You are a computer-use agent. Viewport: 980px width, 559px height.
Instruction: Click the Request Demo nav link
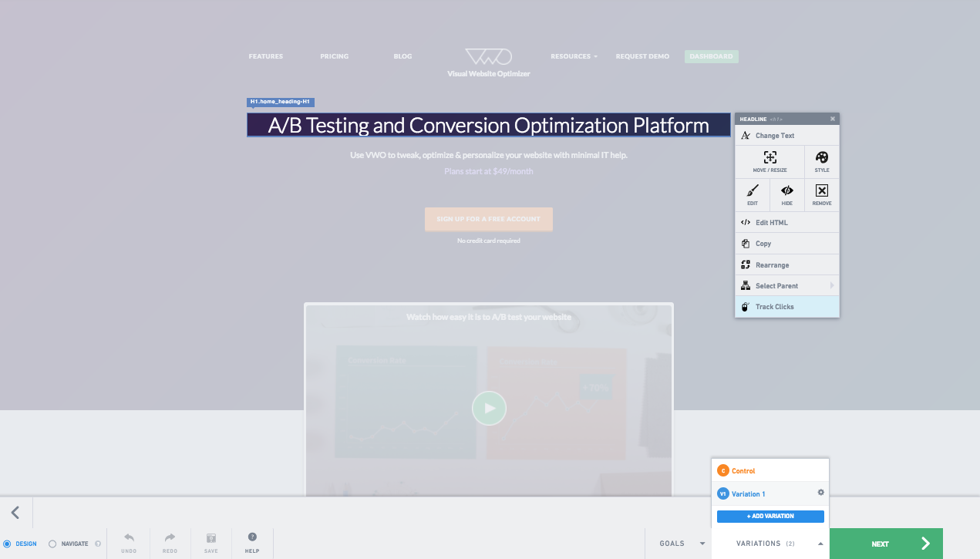click(x=642, y=56)
